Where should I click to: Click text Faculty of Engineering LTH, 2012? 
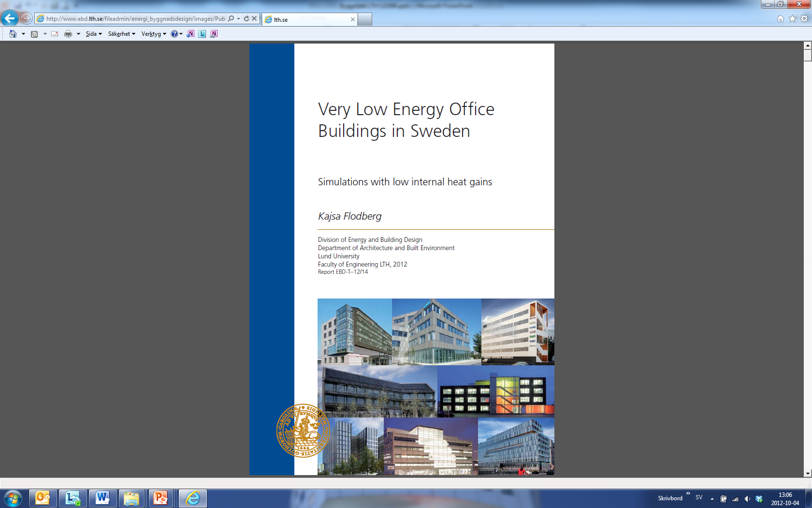362,264
